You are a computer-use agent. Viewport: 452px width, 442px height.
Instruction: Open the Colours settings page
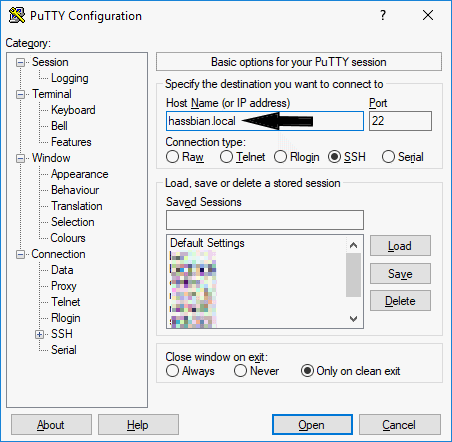click(x=68, y=238)
